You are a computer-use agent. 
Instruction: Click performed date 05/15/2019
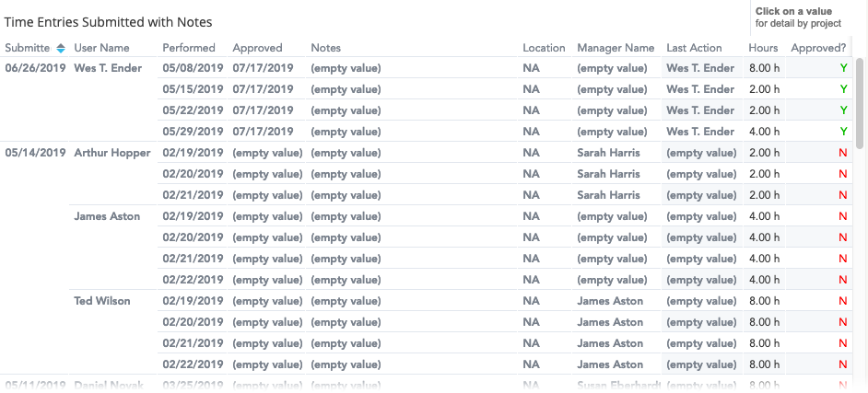194,89
